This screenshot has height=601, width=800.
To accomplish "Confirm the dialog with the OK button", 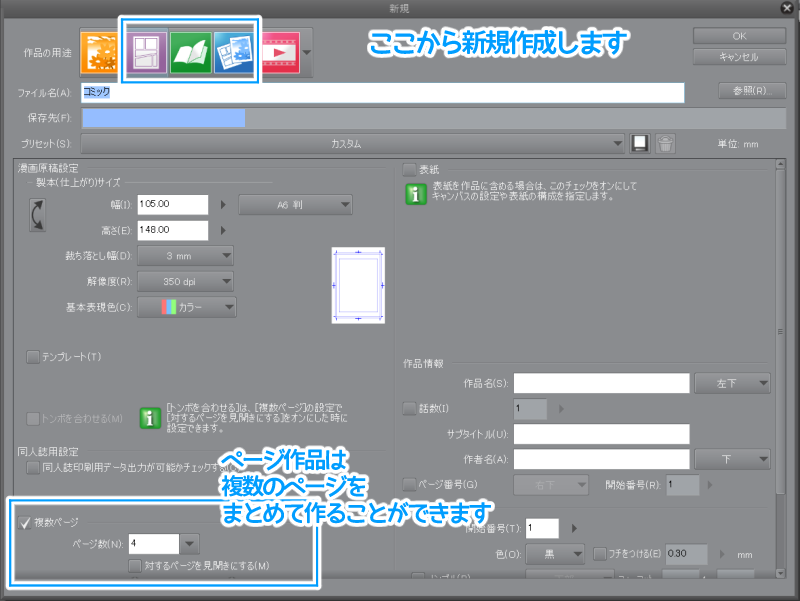I will coord(737,35).
